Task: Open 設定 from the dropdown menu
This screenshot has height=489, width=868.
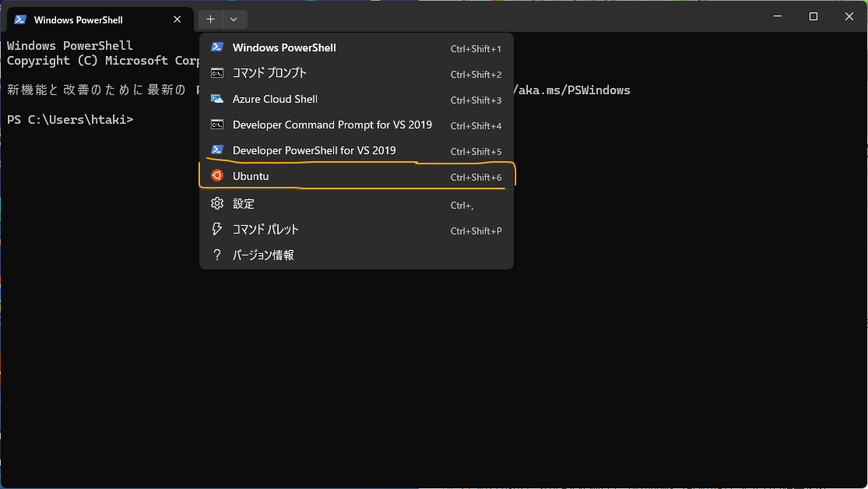Action: tap(357, 204)
